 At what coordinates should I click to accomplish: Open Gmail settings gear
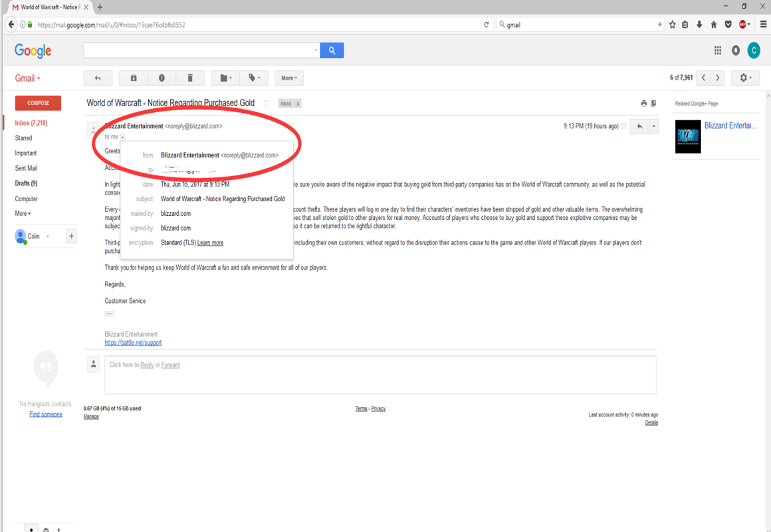pyautogui.click(x=746, y=78)
